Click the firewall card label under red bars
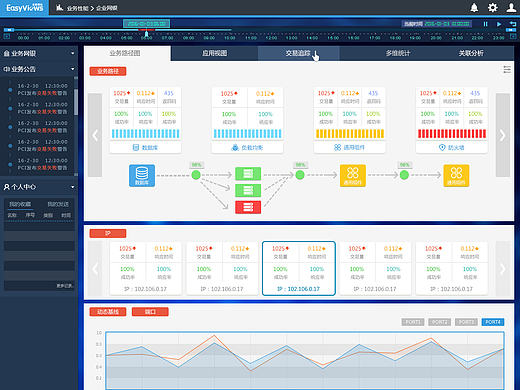Viewport: 520px width, 390px height. click(x=452, y=147)
